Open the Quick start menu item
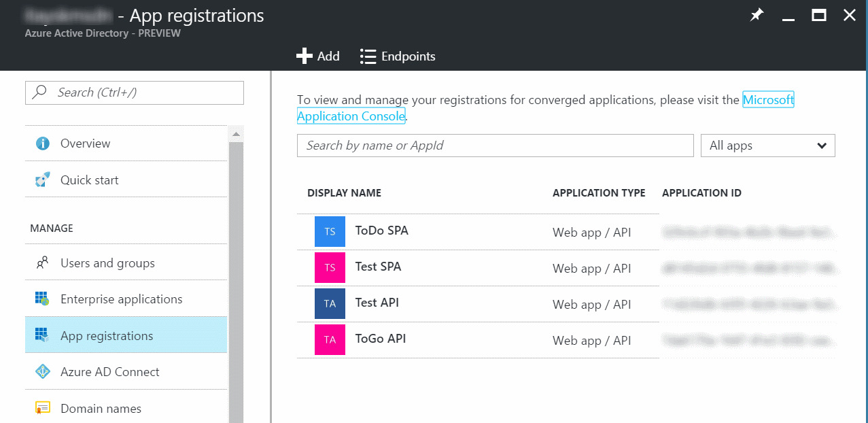This screenshot has height=423, width=868. 126,180
